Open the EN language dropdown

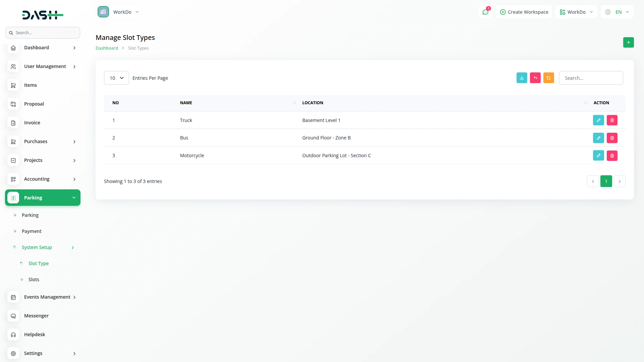click(x=617, y=12)
